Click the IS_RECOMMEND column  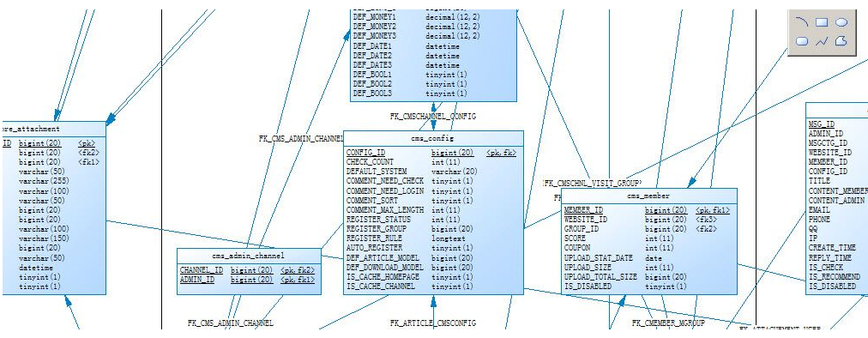(x=835, y=276)
